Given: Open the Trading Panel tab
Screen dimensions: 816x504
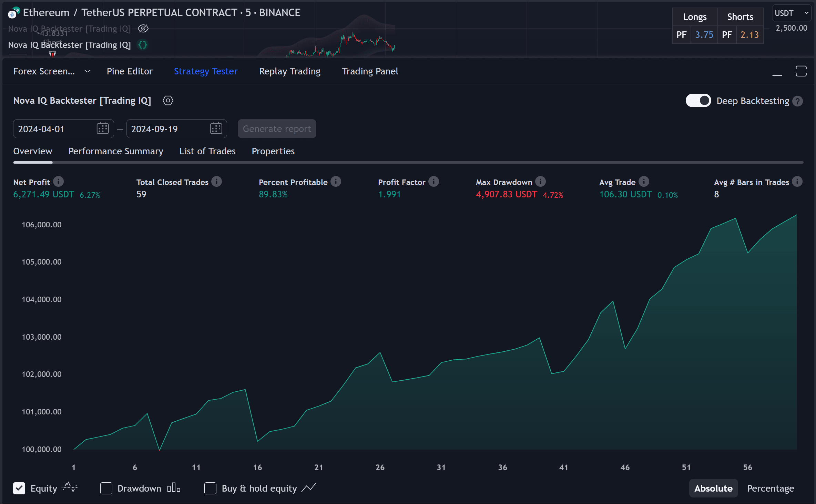Looking at the screenshot, I should point(370,71).
